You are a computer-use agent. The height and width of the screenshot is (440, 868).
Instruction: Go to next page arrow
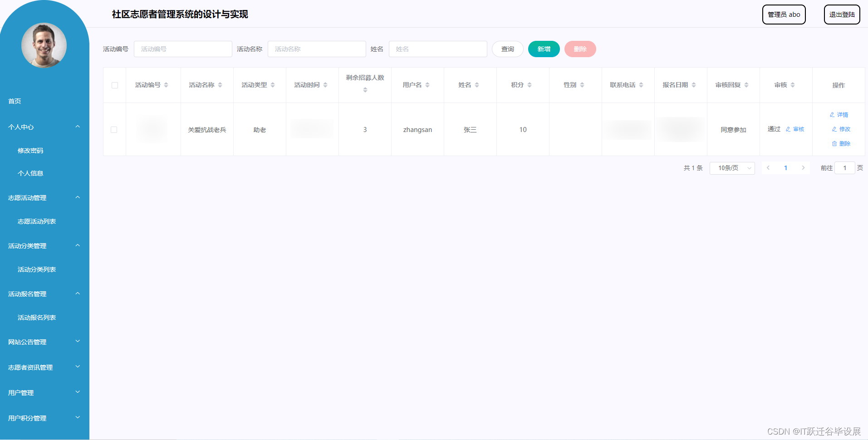[x=803, y=168]
